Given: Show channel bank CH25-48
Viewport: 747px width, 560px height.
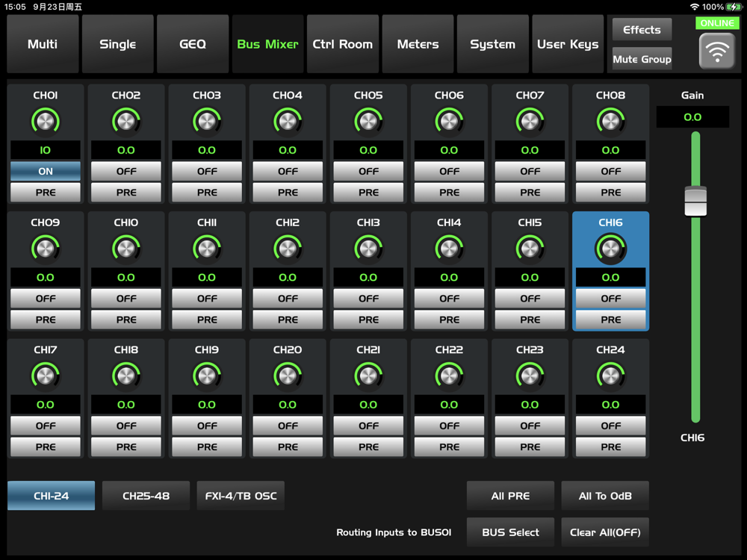Looking at the screenshot, I should tap(146, 496).
